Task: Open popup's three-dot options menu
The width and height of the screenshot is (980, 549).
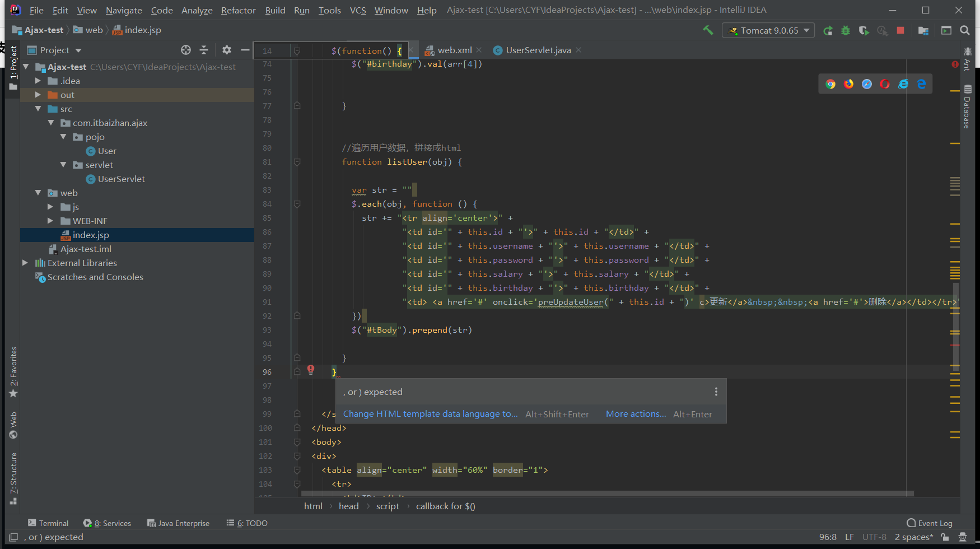Action: click(716, 392)
